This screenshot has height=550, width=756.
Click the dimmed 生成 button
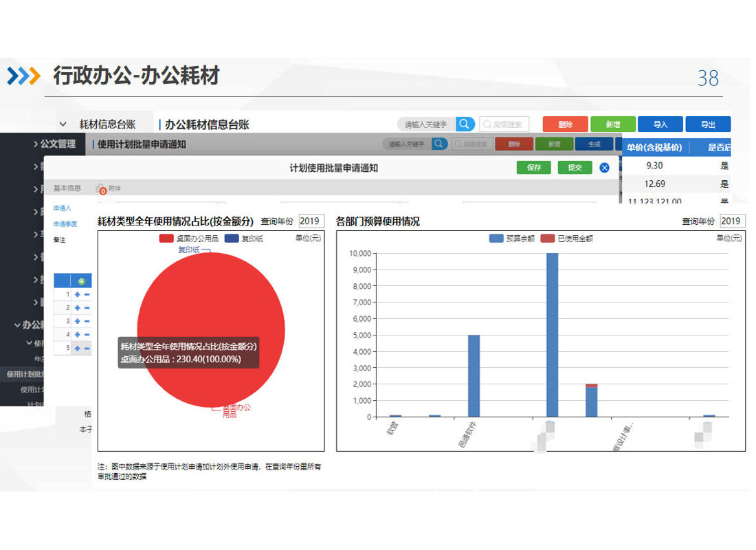coord(594,144)
